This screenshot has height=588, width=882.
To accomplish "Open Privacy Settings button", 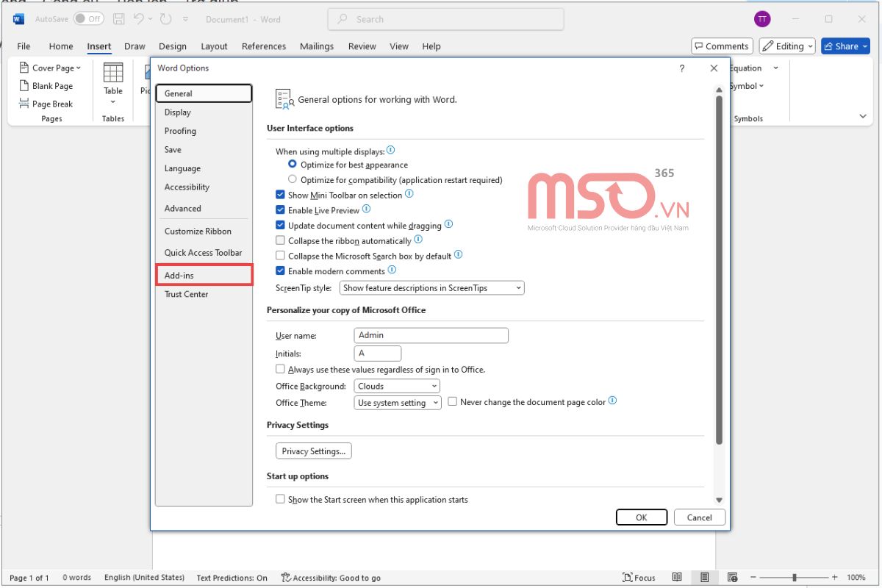I will (314, 451).
